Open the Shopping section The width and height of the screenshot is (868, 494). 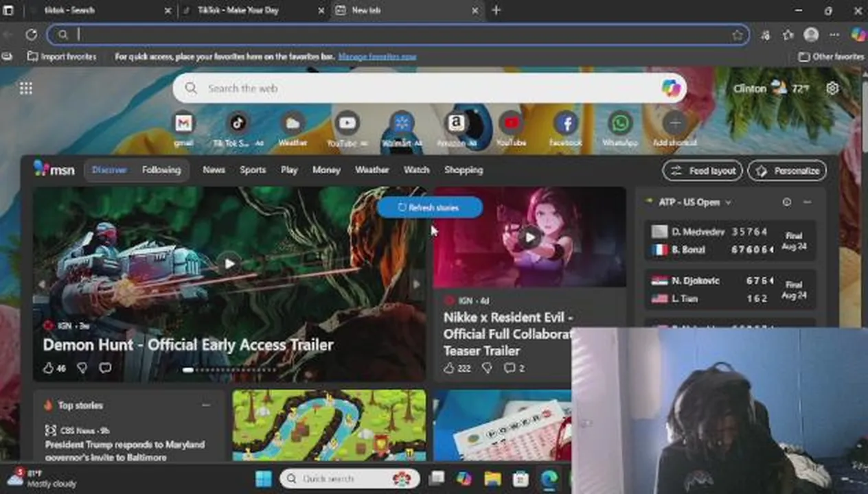click(464, 170)
